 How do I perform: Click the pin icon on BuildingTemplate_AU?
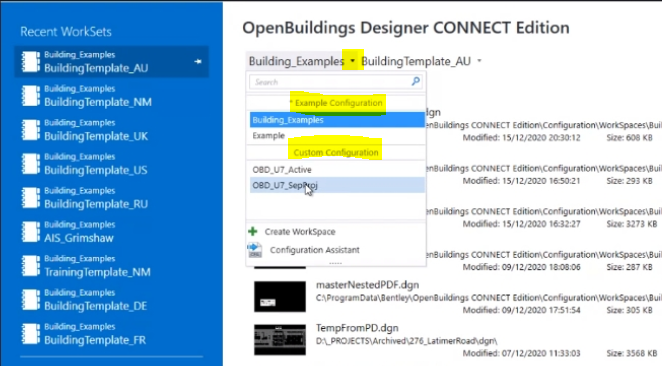tap(198, 62)
